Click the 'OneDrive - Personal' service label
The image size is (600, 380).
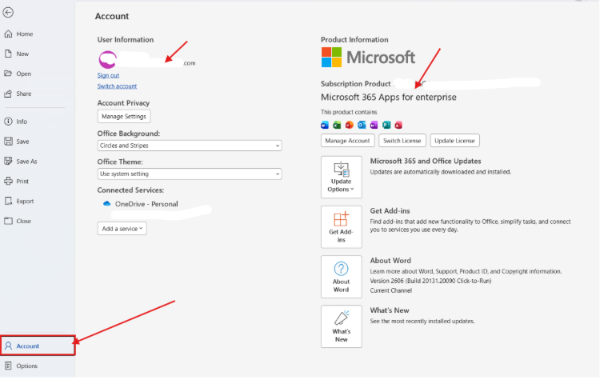coord(147,204)
